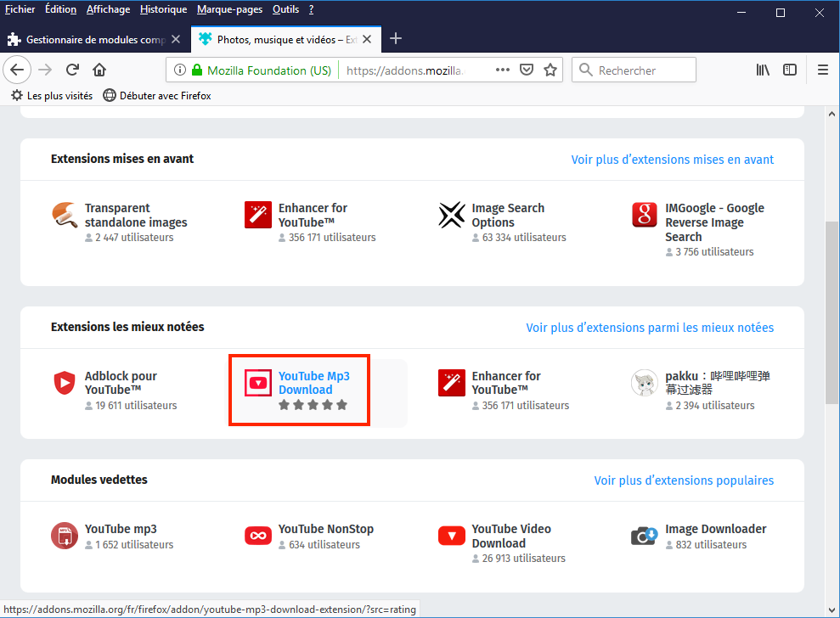Click Enhancer for YouTube icon in featured section
Screen dimensions: 840x618
coord(258,215)
